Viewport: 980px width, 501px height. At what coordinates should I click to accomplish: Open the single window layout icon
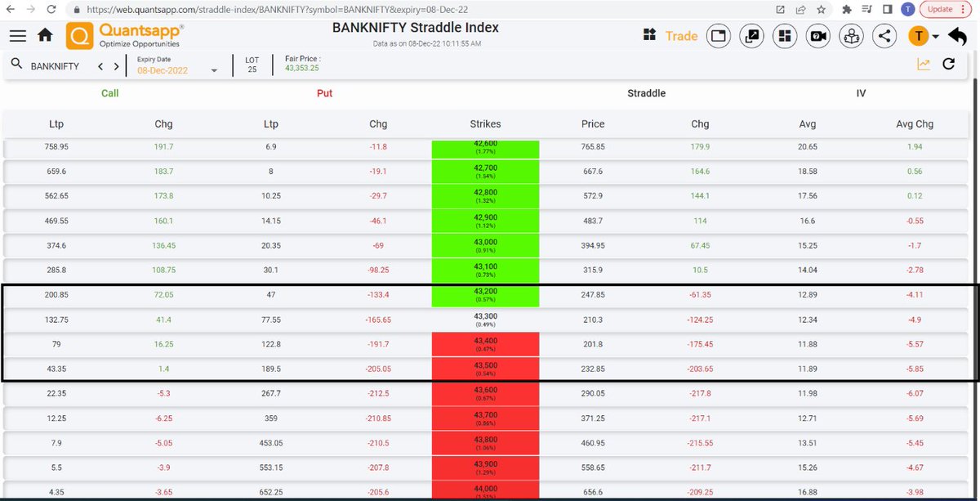719,36
